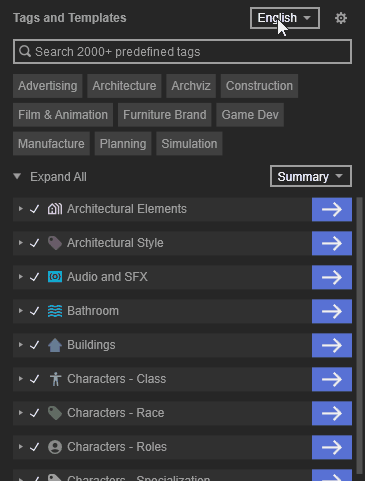
Task: Click the Audio and SFX label
Action: coord(107,277)
